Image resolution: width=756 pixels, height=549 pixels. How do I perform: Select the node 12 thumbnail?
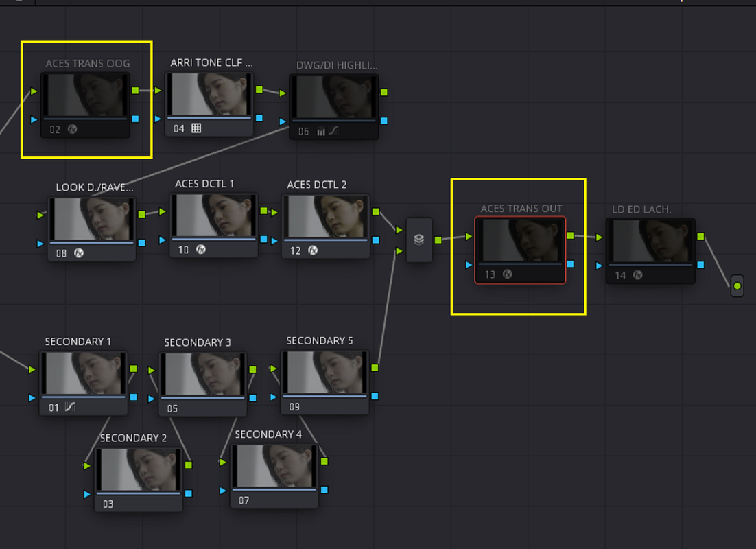(326, 217)
